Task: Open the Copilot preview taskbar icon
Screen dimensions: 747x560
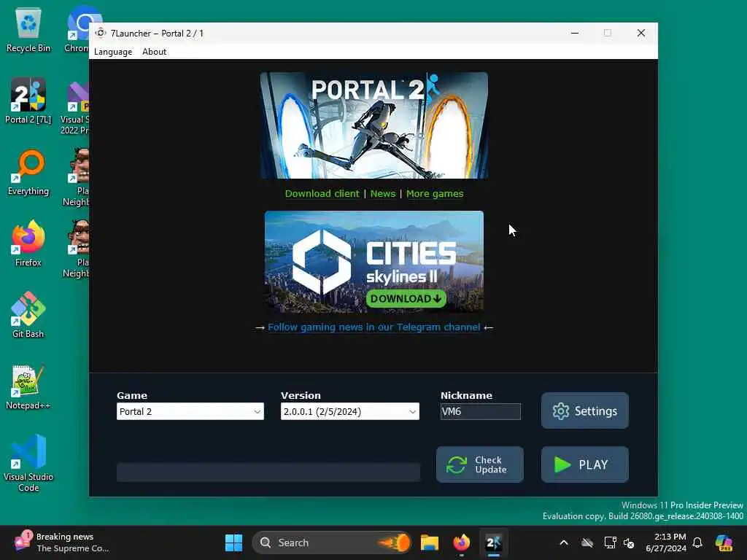Action: coord(724,542)
